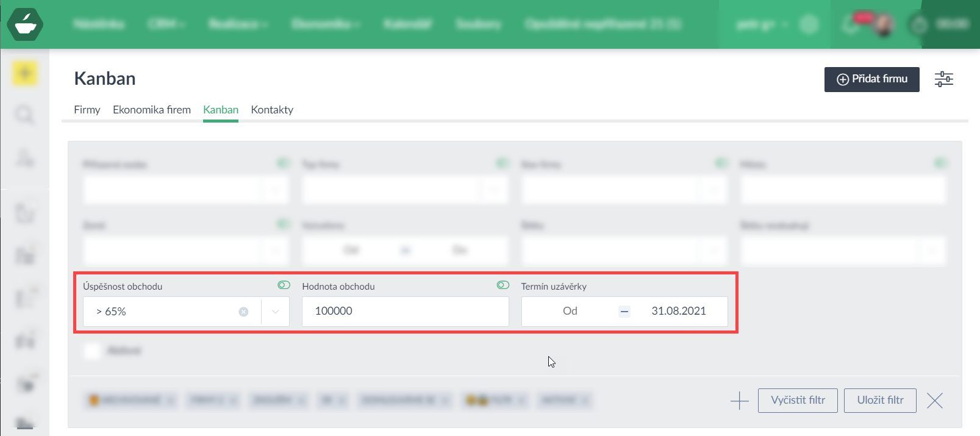Screen dimensions: 980x436
Task: Toggle the Úspěšnost obchodu filter switch
Action: 284,285
